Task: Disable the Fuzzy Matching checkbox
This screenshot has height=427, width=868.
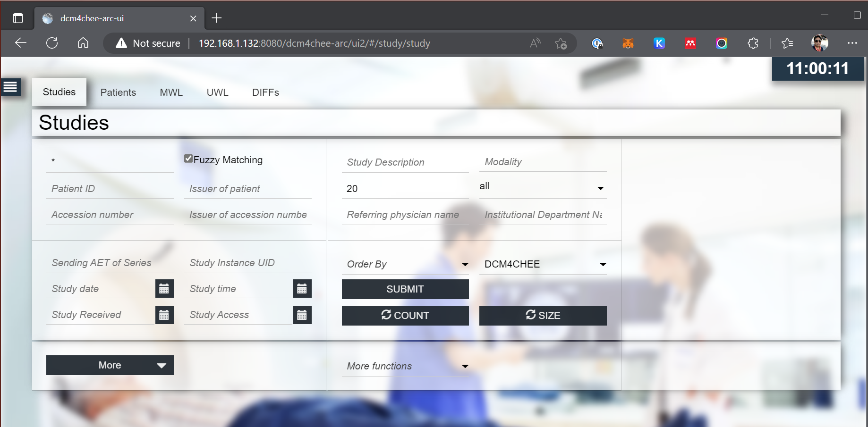Action: pyautogui.click(x=188, y=159)
